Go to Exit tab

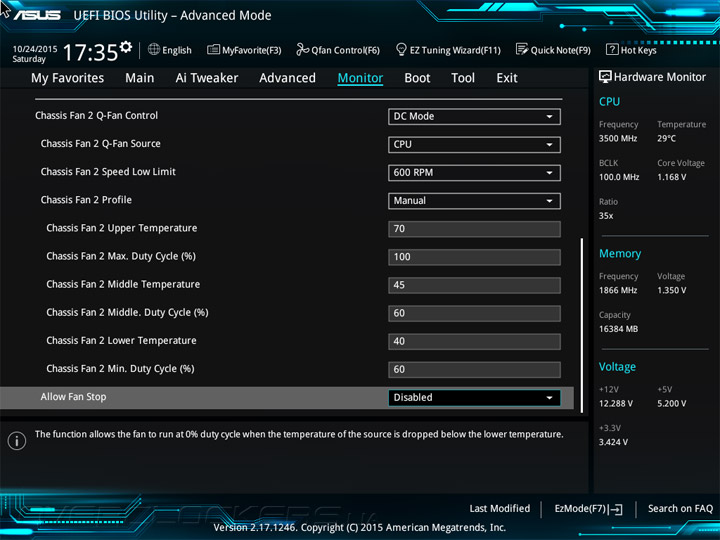click(x=507, y=78)
